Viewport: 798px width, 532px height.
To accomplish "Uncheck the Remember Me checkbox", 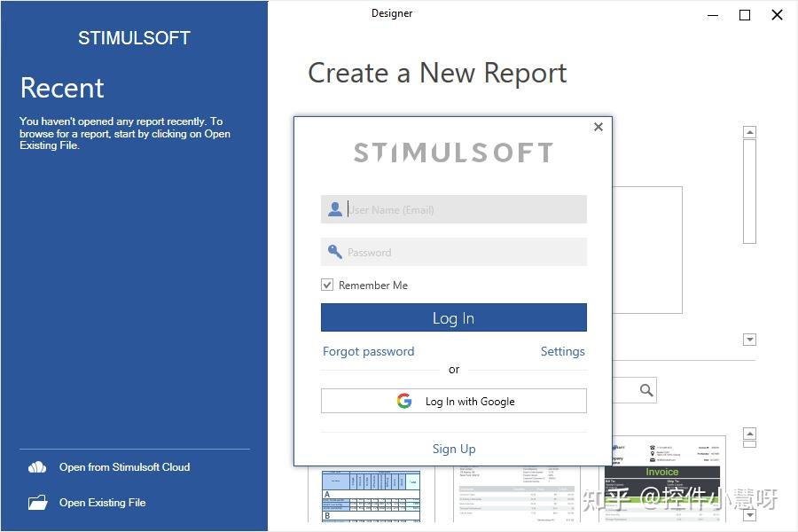I will (x=328, y=285).
